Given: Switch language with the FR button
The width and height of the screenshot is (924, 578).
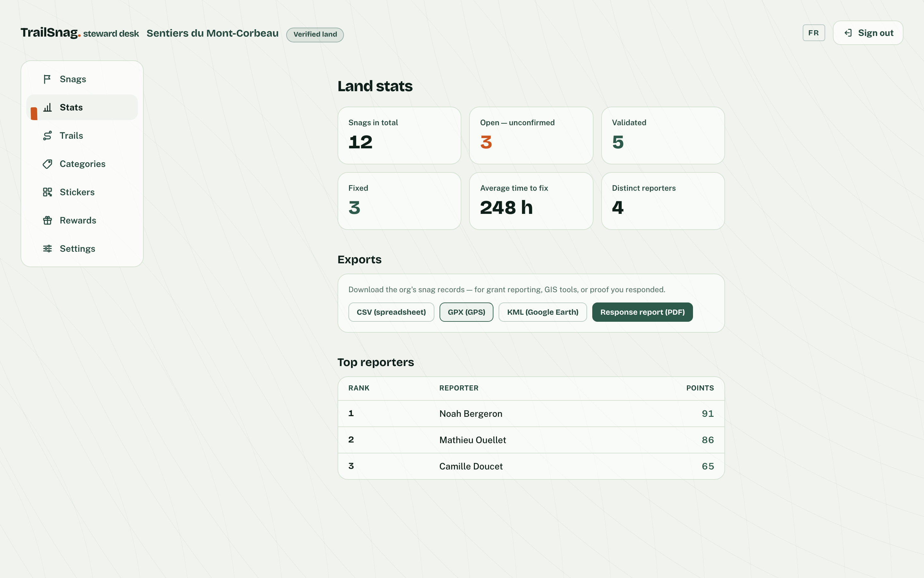Looking at the screenshot, I should 814,33.
